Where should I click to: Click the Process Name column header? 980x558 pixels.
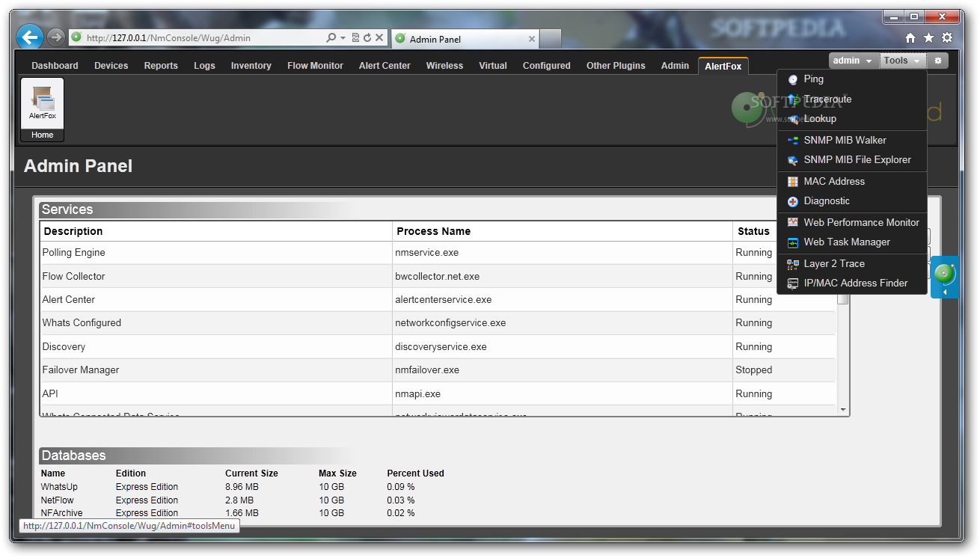coord(563,231)
